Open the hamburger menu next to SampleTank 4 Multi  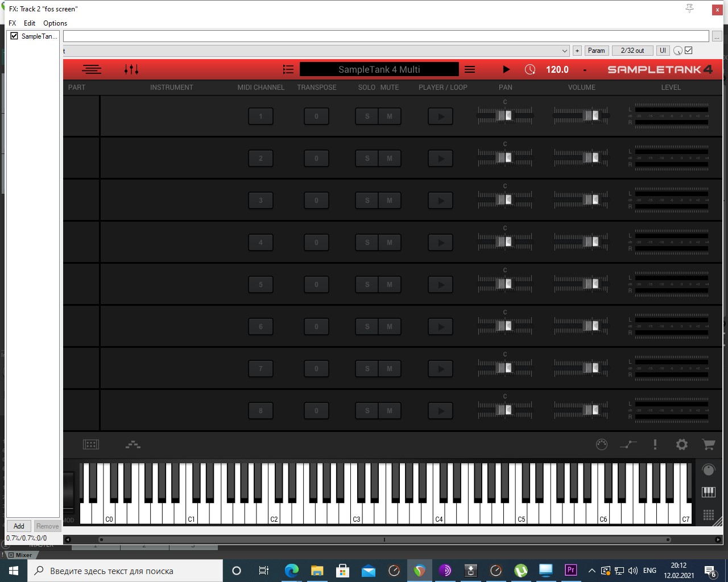pyautogui.click(x=470, y=69)
